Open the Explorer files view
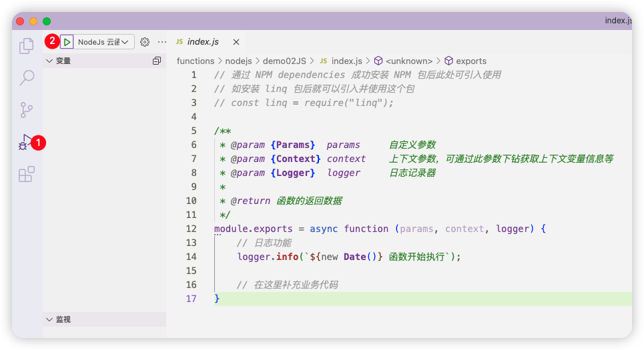This screenshot has height=350, width=644. pos(27,45)
